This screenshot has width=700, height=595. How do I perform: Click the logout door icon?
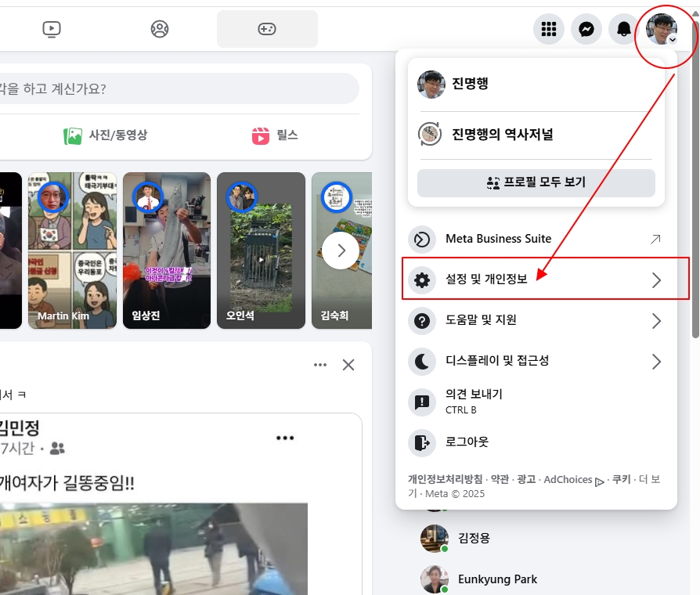point(422,443)
